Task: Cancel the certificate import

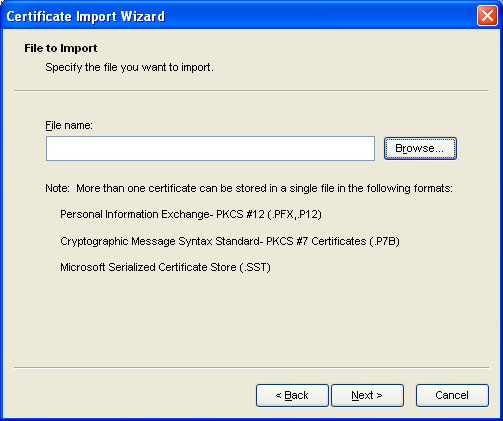Action: 452,395
